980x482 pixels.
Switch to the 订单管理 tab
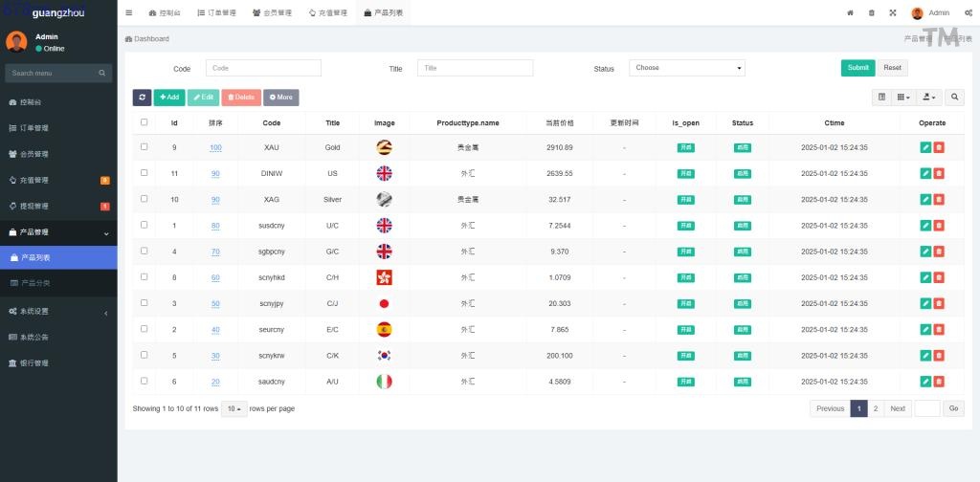216,13
